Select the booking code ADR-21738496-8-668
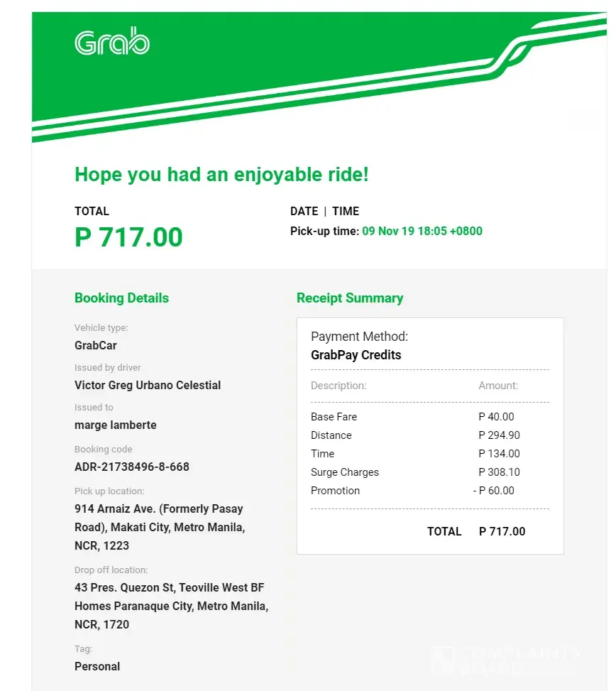Image resolution: width=616 pixels, height=691 pixels. 132,467
